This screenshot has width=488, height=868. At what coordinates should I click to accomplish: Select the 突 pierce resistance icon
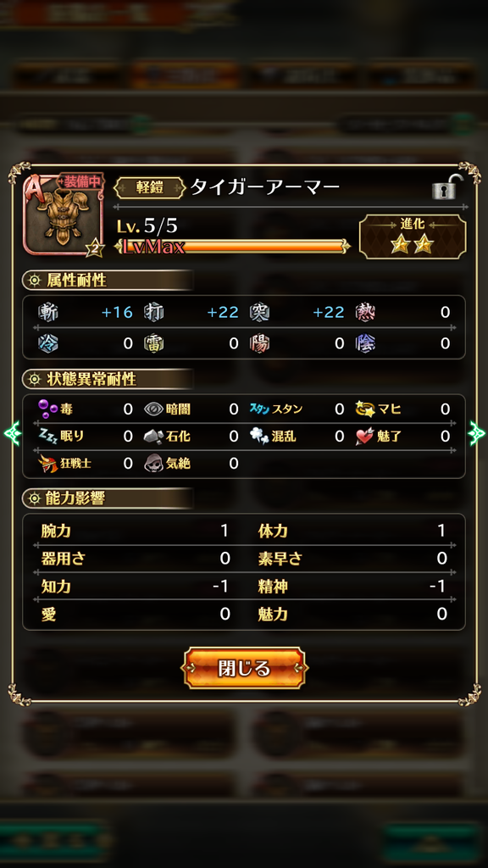tap(259, 312)
